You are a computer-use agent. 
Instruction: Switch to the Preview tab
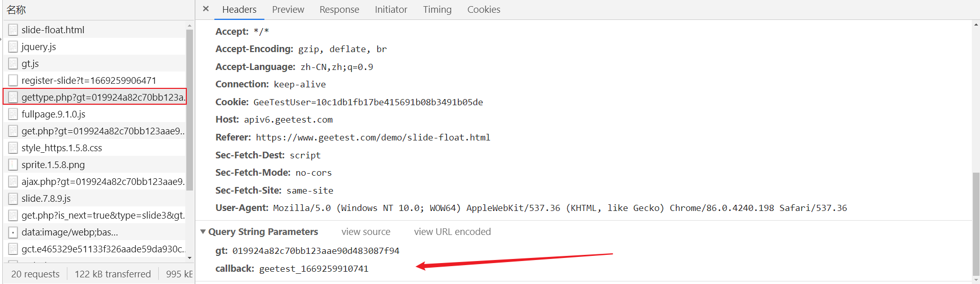click(288, 9)
